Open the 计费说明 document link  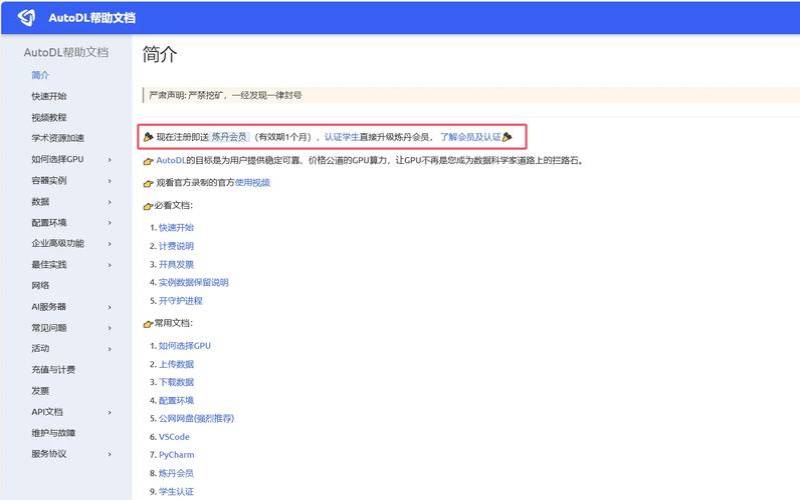tap(176, 246)
